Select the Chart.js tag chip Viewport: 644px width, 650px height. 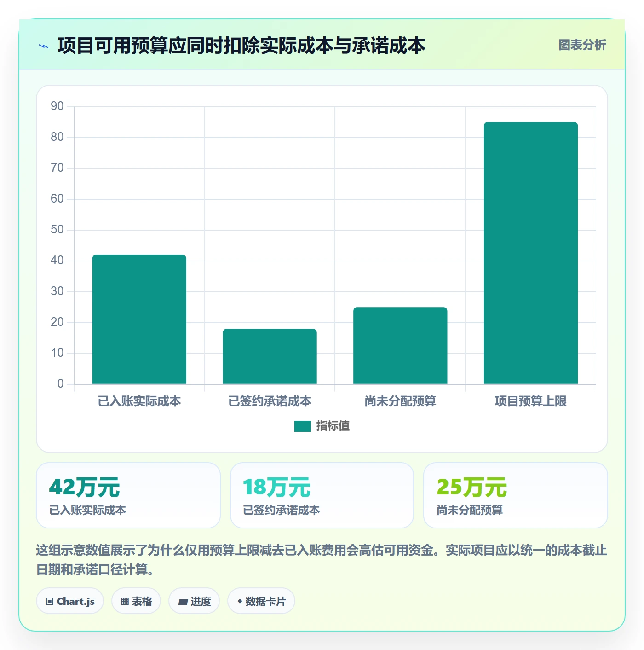point(70,601)
